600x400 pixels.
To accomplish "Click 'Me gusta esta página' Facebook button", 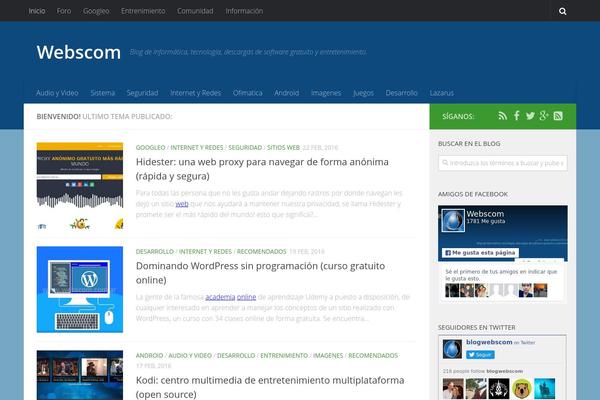I will [481, 253].
